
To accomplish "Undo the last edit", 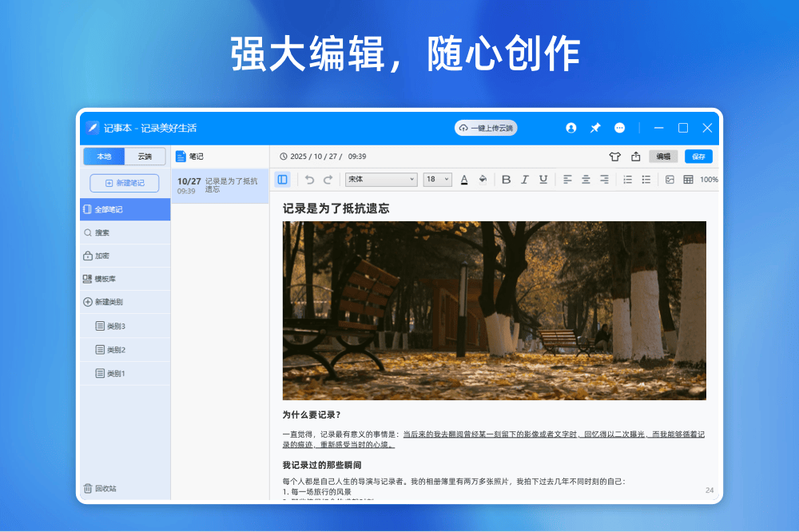I will tap(309, 180).
